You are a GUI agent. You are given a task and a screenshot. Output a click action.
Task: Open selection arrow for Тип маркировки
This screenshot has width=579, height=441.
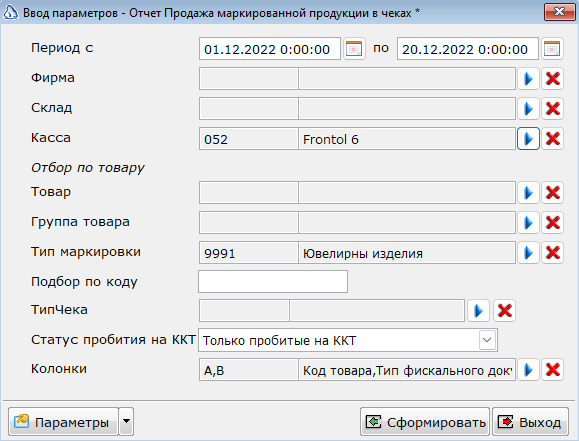528,253
